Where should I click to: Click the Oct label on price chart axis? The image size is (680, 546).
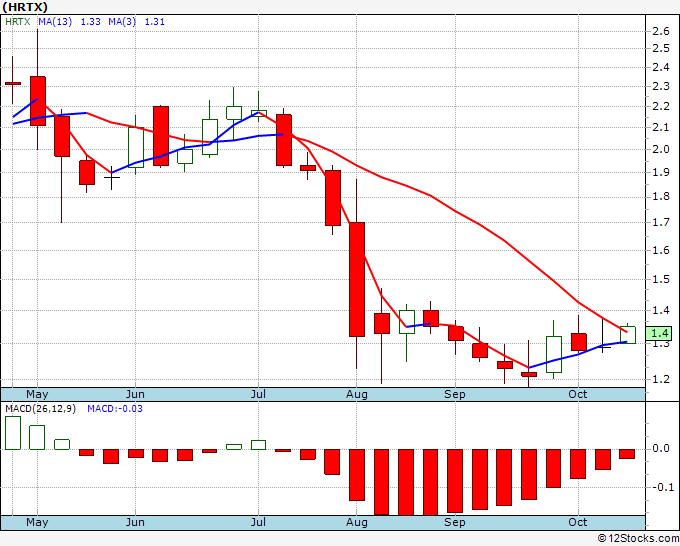click(x=578, y=394)
